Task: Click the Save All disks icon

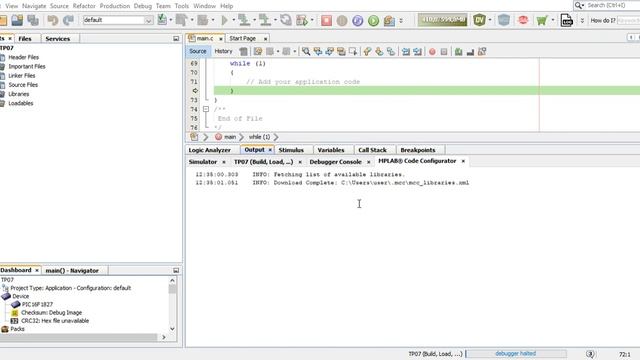Action: tap(33, 20)
